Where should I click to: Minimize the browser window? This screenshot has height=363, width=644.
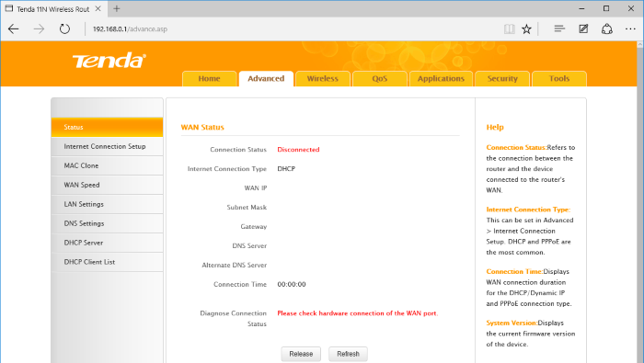pyautogui.click(x=581, y=8)
